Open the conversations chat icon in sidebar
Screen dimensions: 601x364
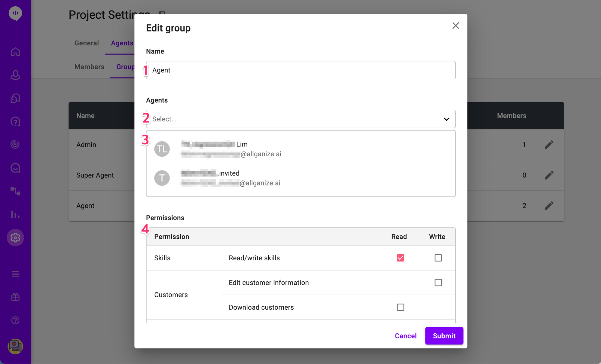tap(15, 98)
